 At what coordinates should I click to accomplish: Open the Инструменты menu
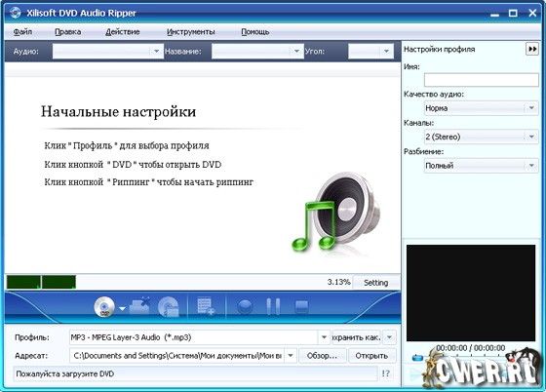pyautogui.click(x=190, y=31)
